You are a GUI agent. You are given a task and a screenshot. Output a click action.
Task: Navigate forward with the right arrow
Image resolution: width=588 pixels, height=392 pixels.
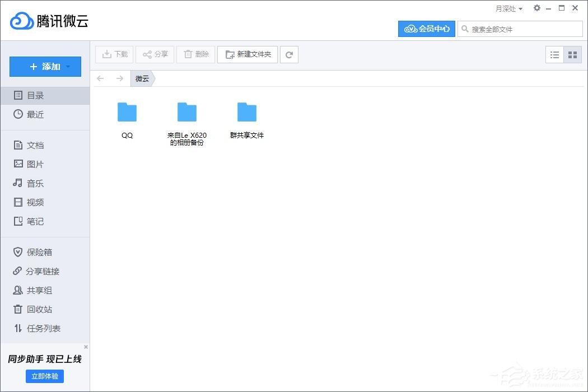(119, 78)
